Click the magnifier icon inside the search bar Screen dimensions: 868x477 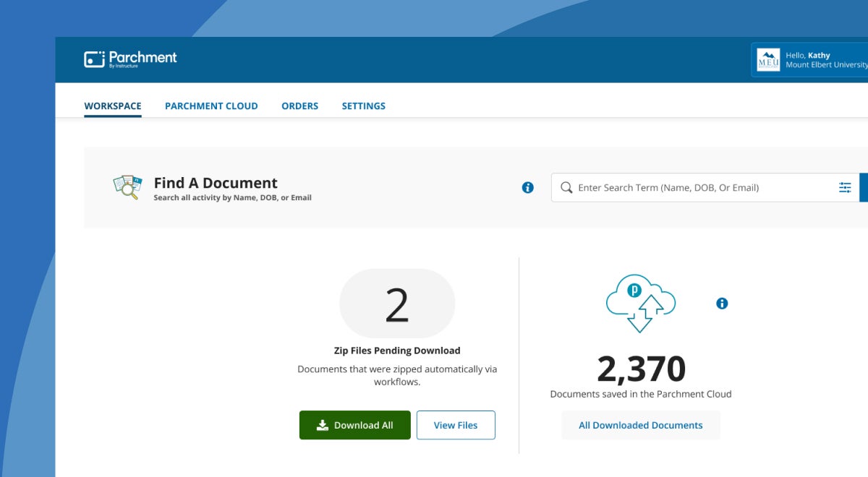[x=566, y=187]
